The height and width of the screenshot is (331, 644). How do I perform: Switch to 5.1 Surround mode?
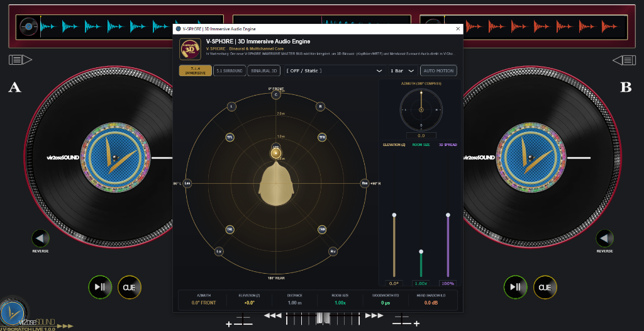pos(230,70)
